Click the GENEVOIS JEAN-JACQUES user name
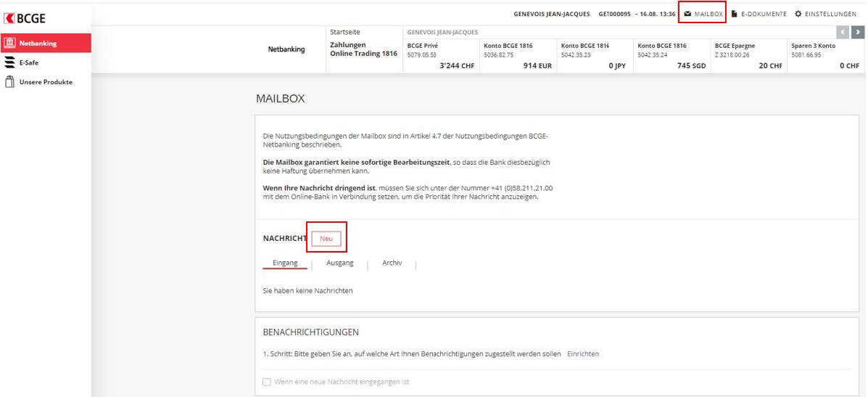 (551, 14)
